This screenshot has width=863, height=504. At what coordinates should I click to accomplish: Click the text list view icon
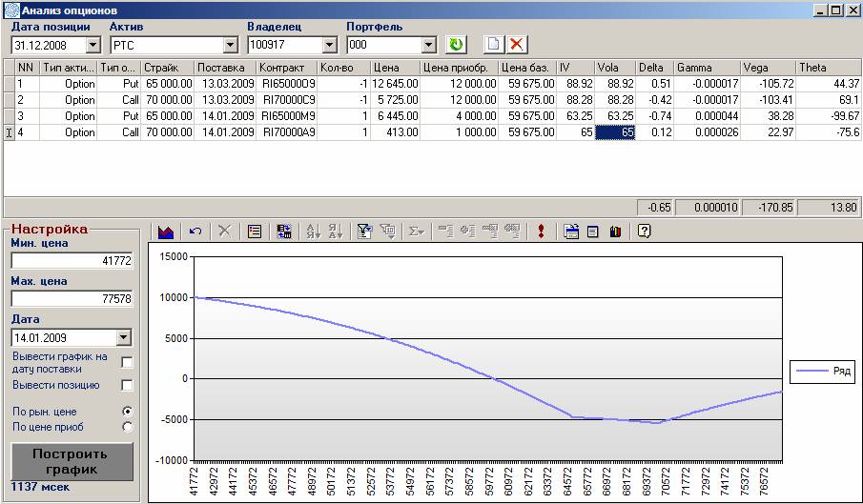click(x=593, y=232)
